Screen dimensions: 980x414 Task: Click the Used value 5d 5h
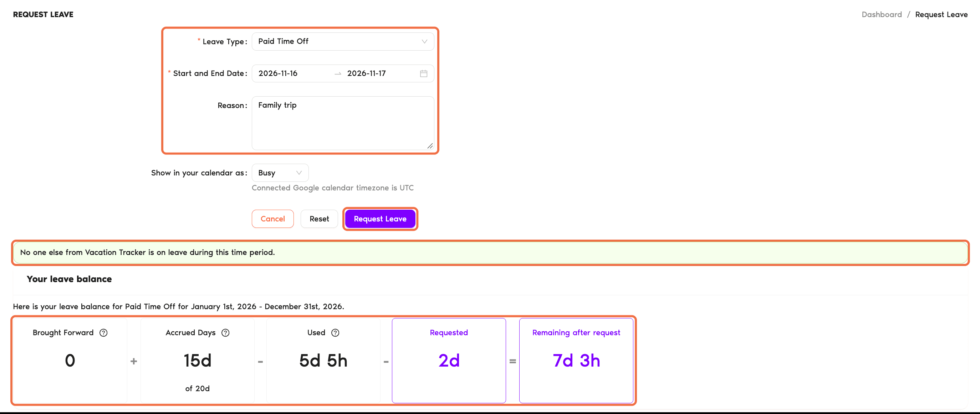coord(323,361)
